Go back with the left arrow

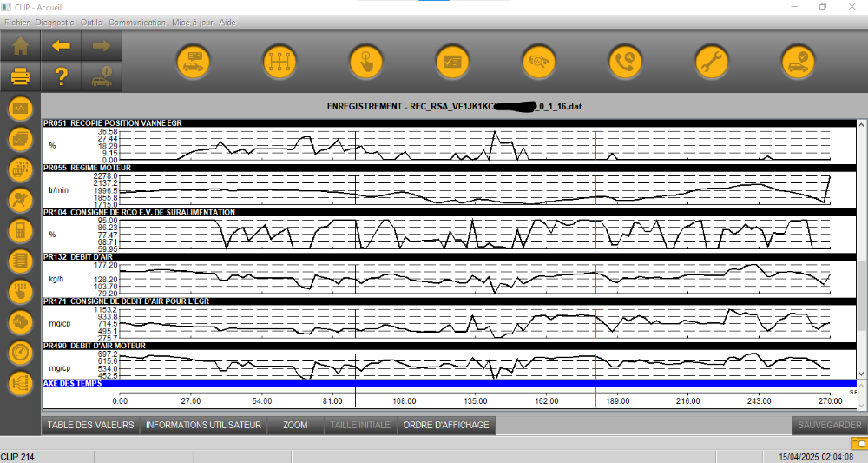(61, 46)
